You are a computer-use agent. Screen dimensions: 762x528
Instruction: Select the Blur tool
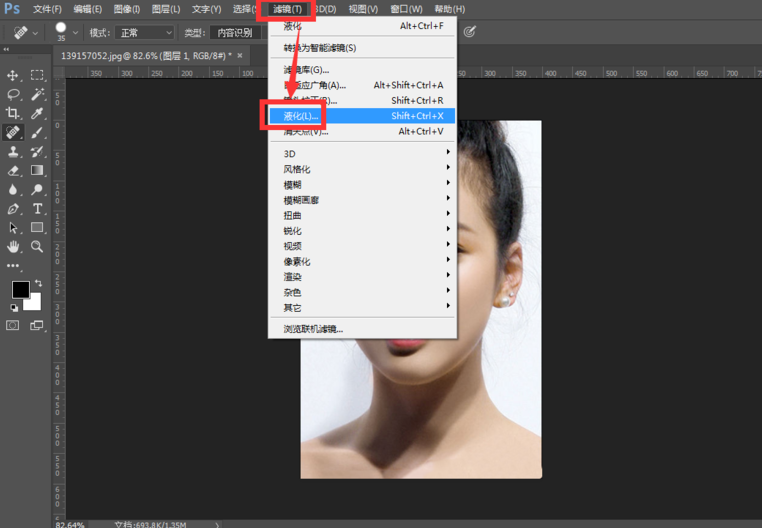pos(13,190)
